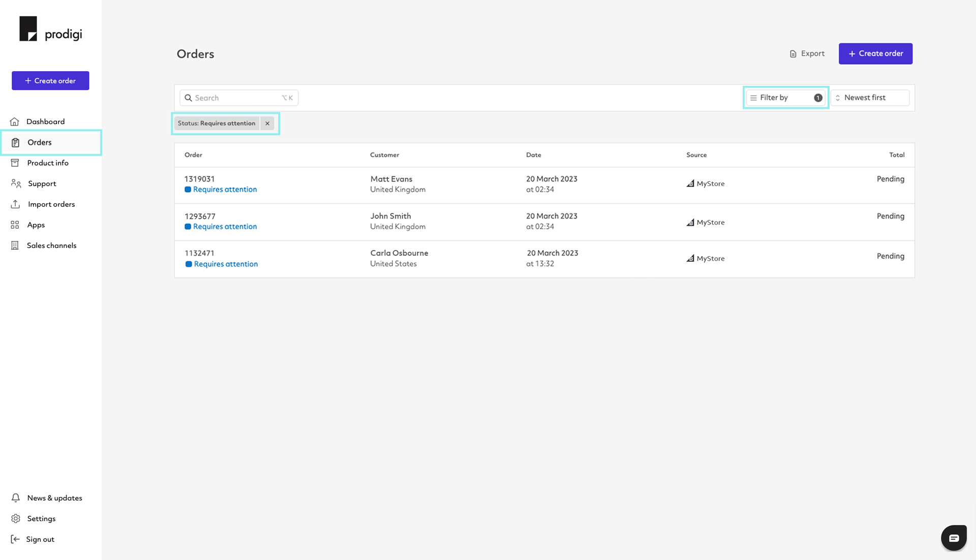Click the Sales channels sidebar icon
Viewport: 976px width, 560px height.
[x=15, y=245]
